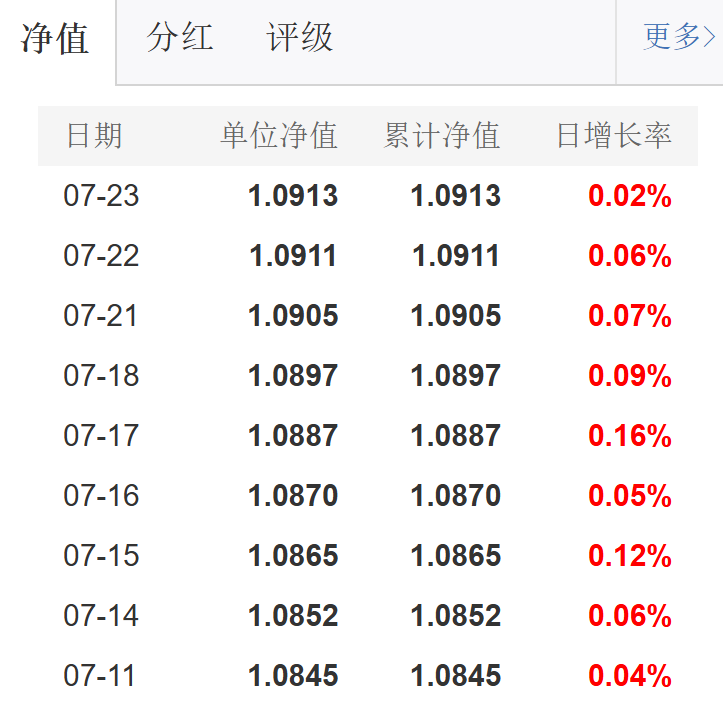The image size is (723, 711).
Task: Click unit net value 1.0870 for 07-16
Action: tap(293, 495)
